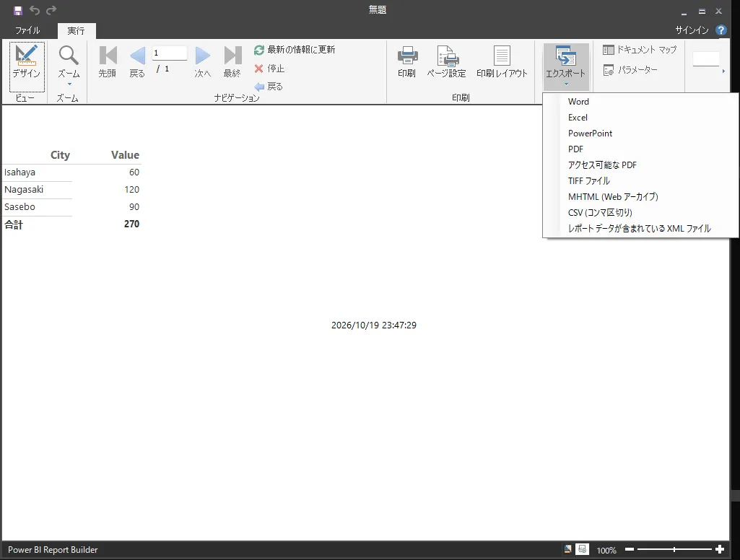The image size is (740, 560).
Task: Toggle 印刷レイアウト print layout view
Action: click(502, 61)
